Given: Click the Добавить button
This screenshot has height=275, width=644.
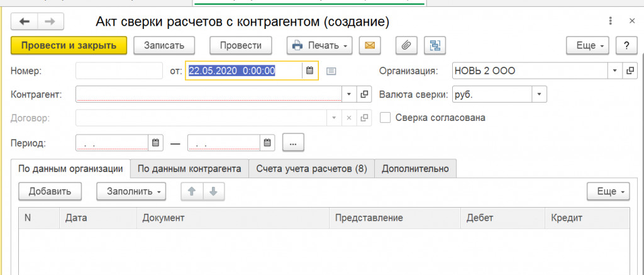Looking at the screenshot, I should click(50, 191).
